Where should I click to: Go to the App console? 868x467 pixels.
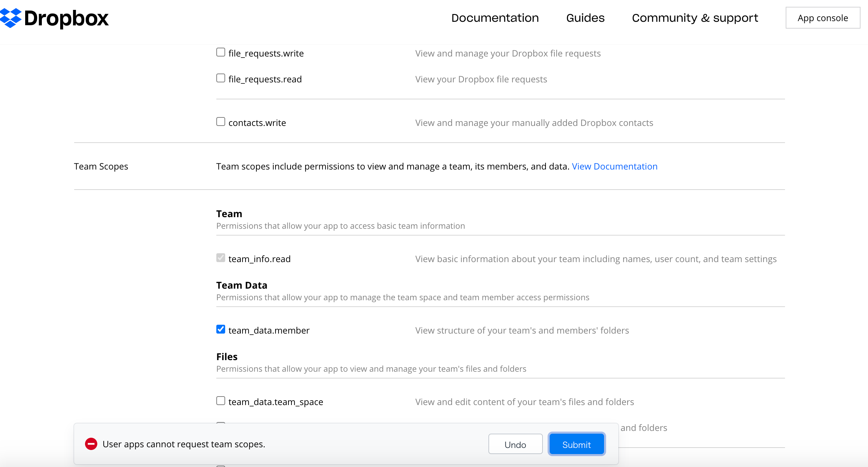pyautogui.click(x=823, y=18)
